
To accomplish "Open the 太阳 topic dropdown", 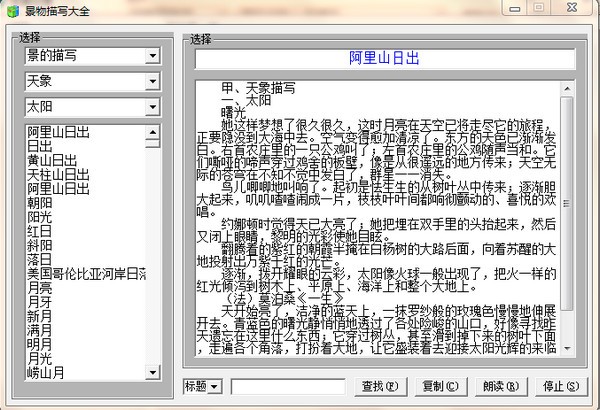I will tap(152, 106).
